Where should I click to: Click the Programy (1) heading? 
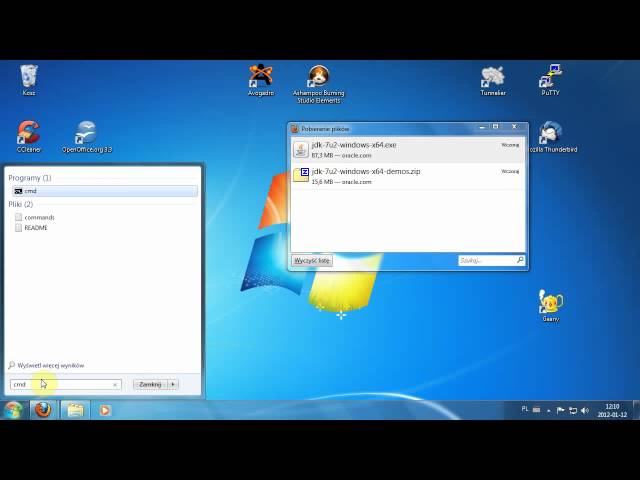(30, 178)
